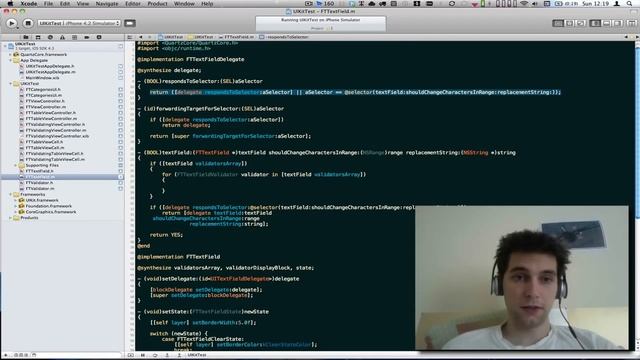Go forward using the jump bar arrow
640x360 pixels.
(x=149, y=37)
